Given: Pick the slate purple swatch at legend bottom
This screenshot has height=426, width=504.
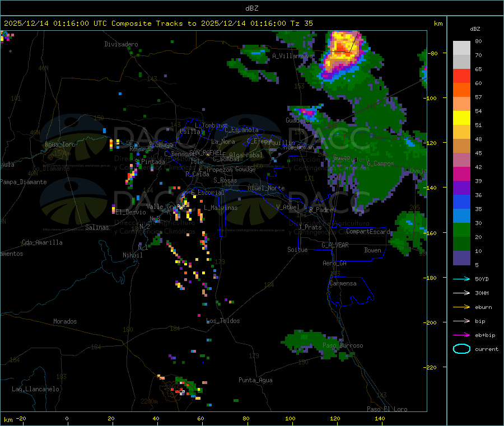Looking at the screenshot, I should 461,258.
